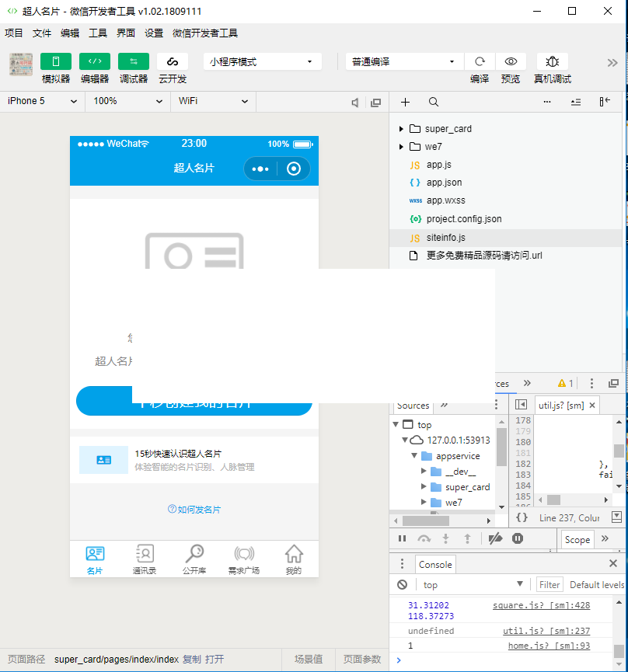
Task: Toggle the 调试器 debugger panel button
Action: (x=134, y=61)
